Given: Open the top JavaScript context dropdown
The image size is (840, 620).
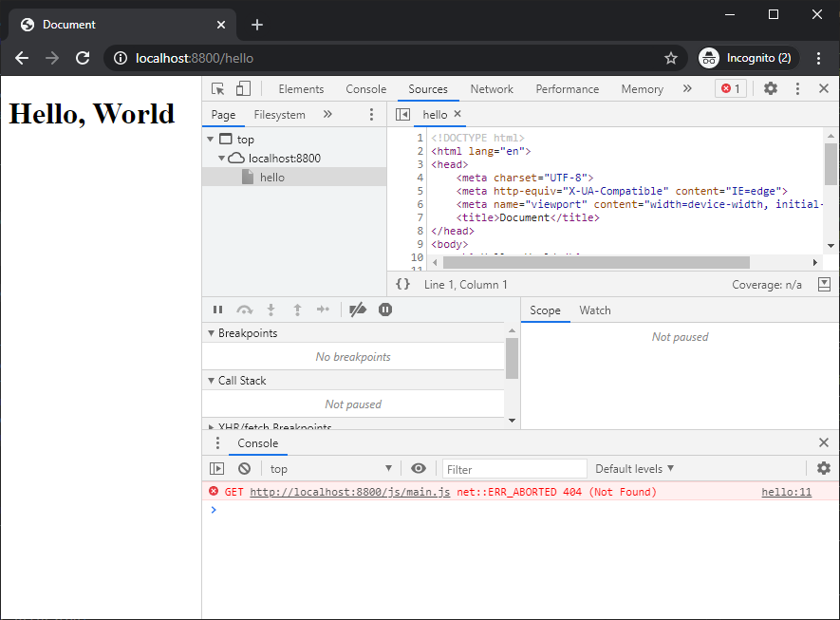Looking at the screenshot, I should 330,468.
